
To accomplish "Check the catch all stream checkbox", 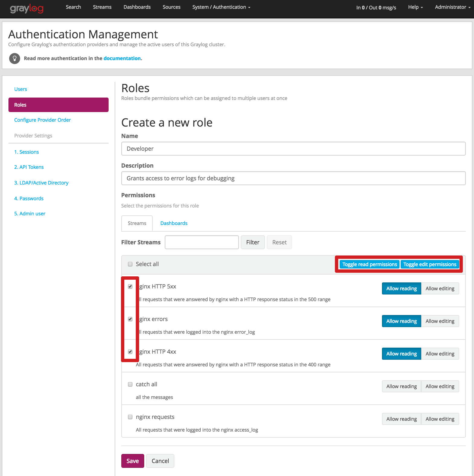I will tap(130, 384).
